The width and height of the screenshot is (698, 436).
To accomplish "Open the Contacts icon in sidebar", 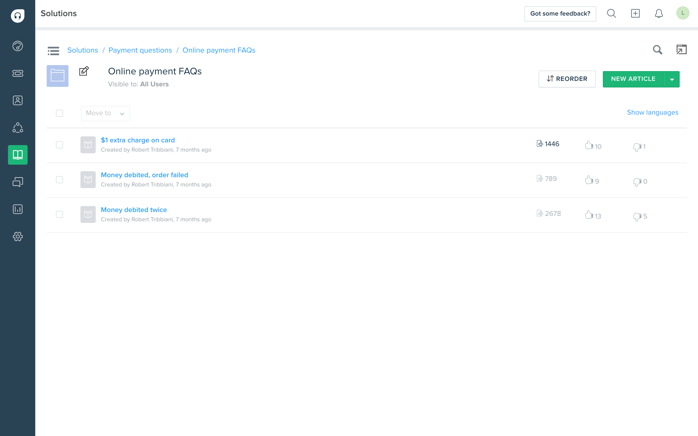I will click(x=17, y=100).
